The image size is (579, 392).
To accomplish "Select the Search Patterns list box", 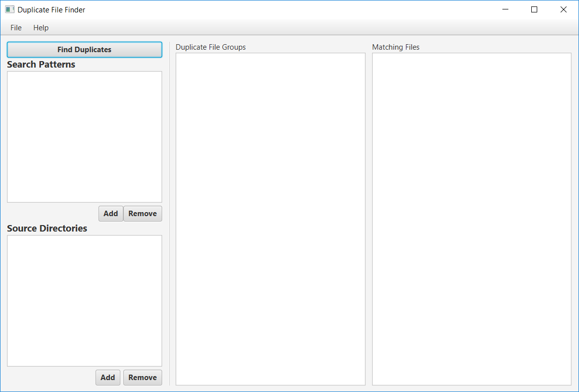I will coord(85,137).
